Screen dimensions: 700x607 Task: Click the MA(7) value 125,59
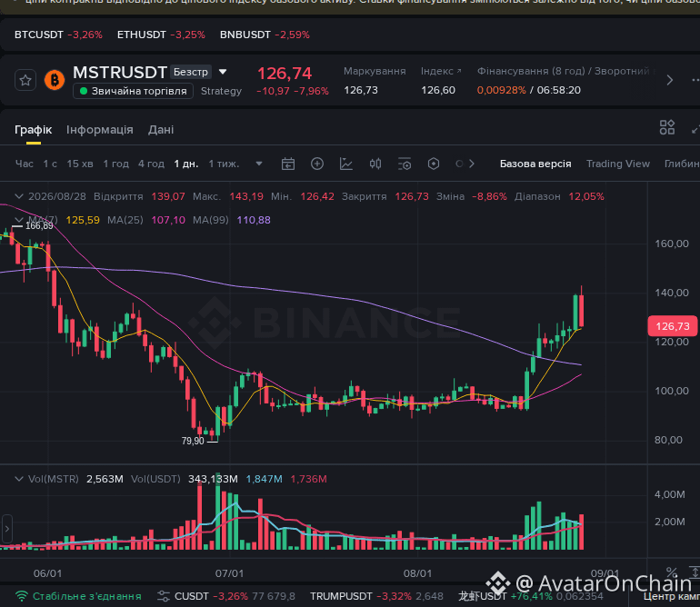click(83, 220)
